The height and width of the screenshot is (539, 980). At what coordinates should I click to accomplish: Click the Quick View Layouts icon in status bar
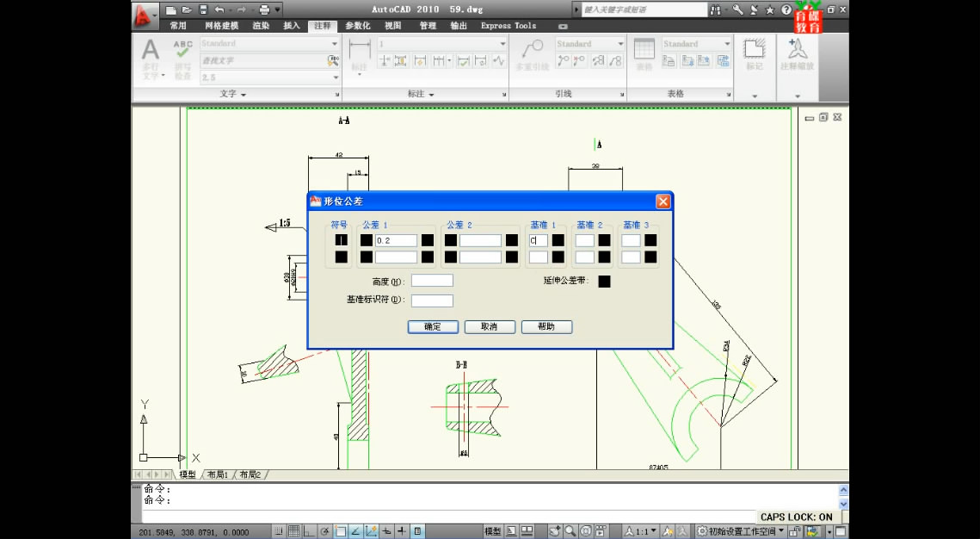coord(511,531)
